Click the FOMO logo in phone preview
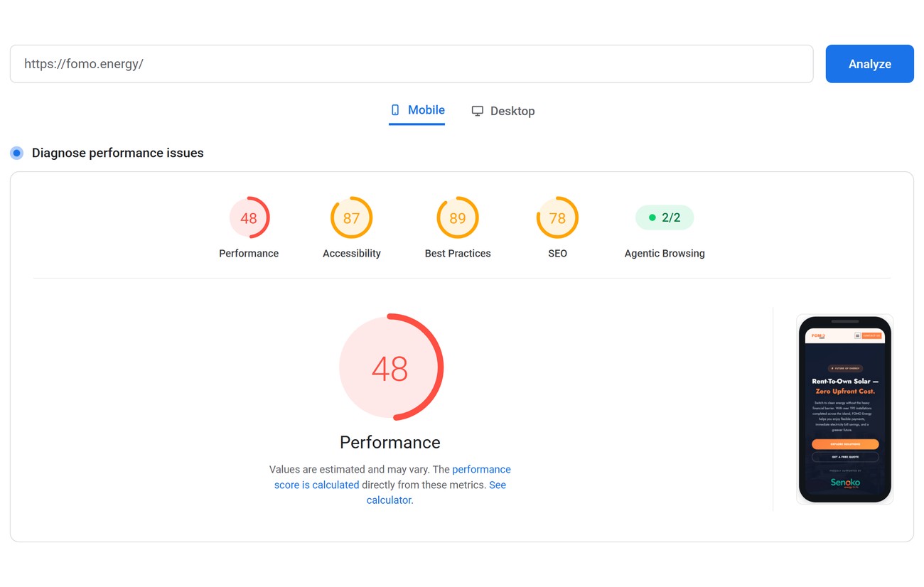The height and width of the screenshot is (587, 924). tap(818, 335)
